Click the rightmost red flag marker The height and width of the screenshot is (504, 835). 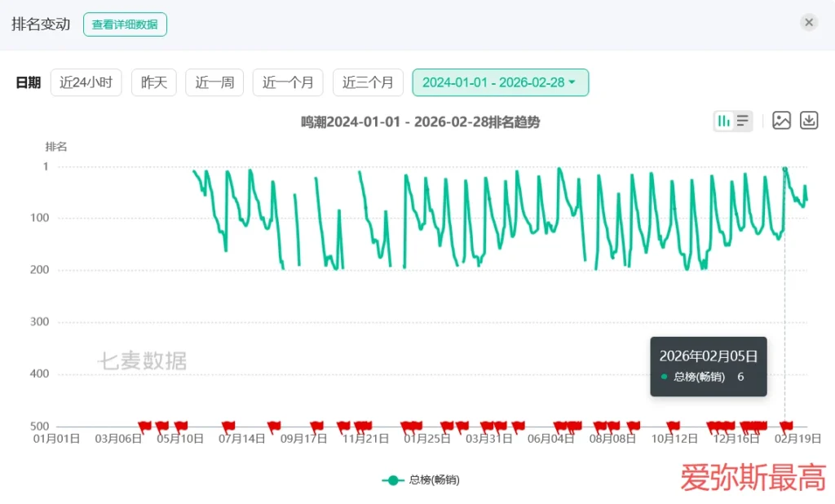787,426
